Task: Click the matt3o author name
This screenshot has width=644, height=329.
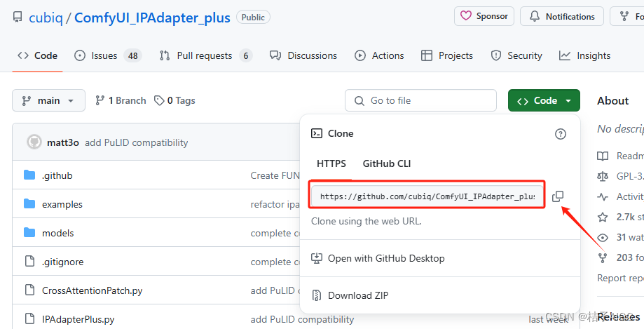Action: tap(63, 142)
